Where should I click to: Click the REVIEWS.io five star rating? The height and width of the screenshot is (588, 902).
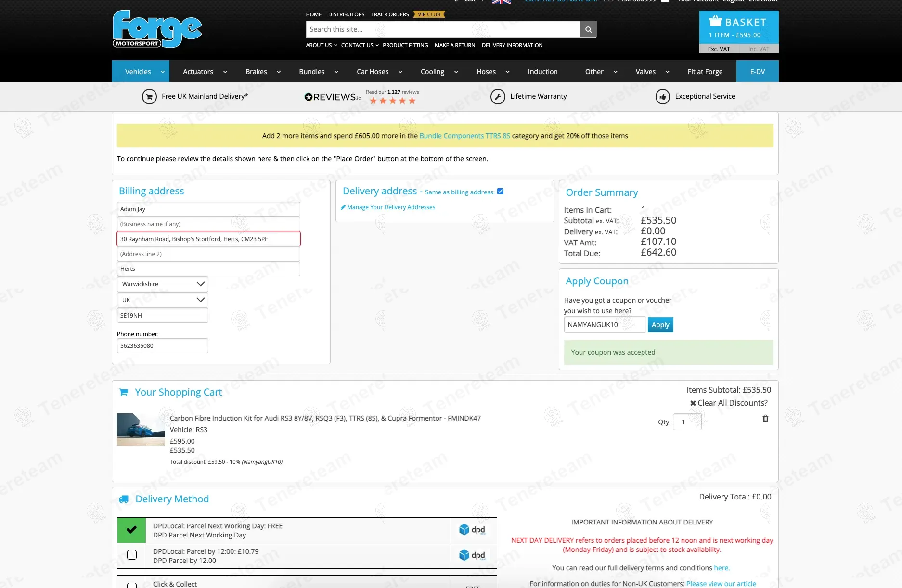pyautogui.click(x=392, y=101)
